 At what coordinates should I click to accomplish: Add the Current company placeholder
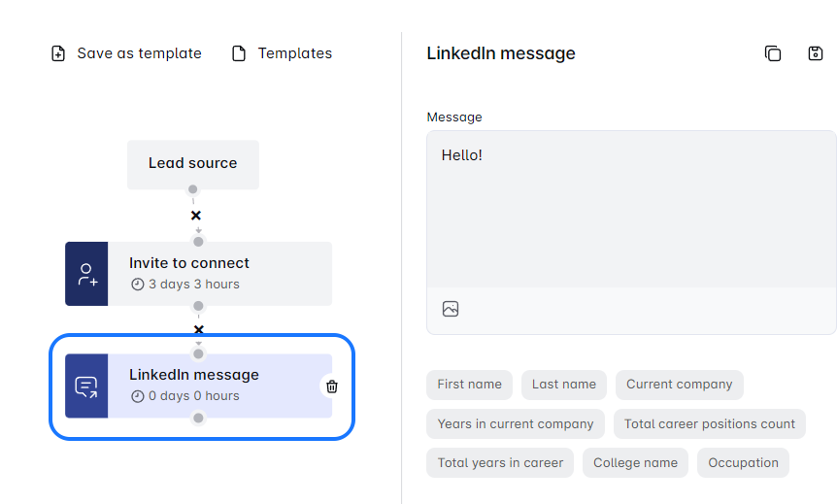point(679,385)
